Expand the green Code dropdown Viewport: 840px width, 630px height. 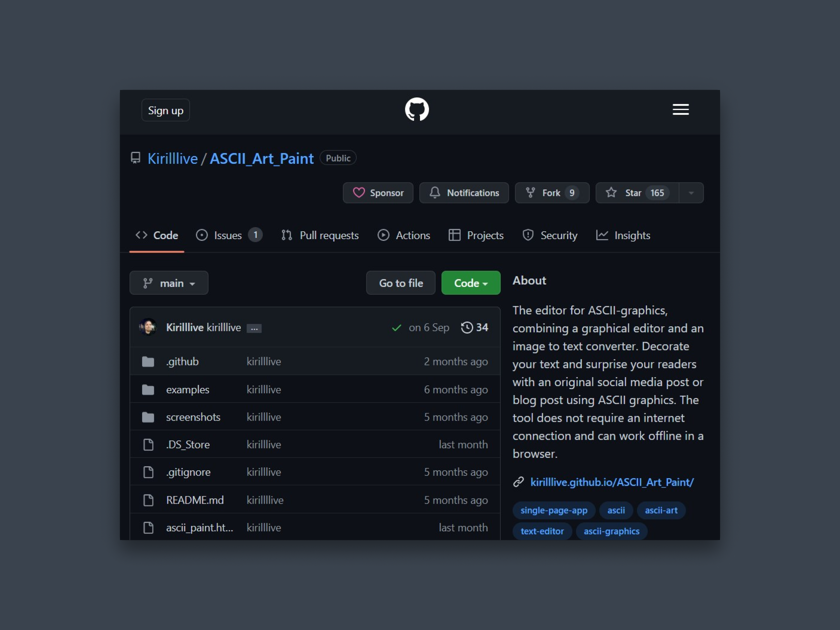(470, 283)
